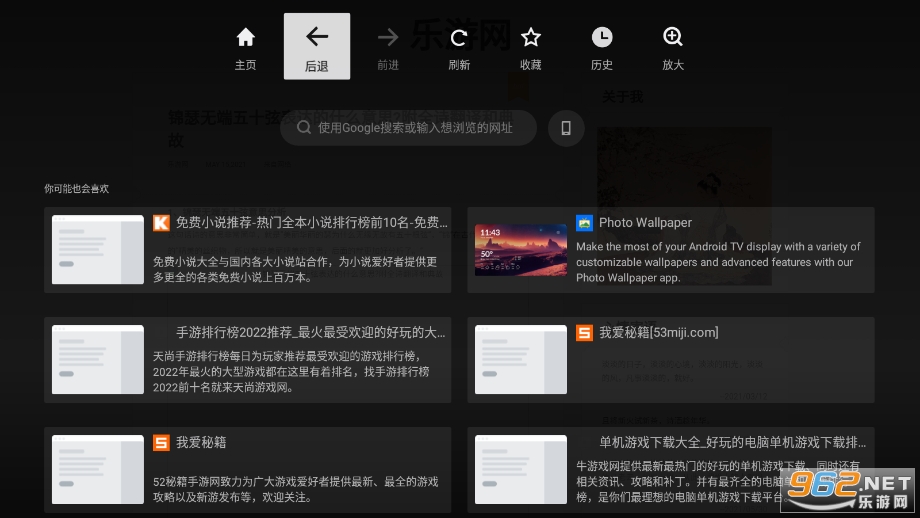Click thumbnail of 手游排行榜2022 card

[98, 360]
